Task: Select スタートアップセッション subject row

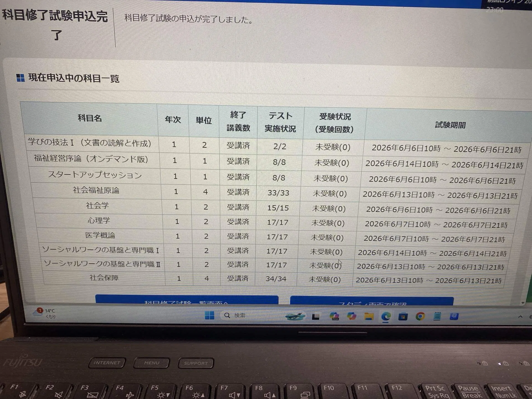Action: click(x=95, y=175)
